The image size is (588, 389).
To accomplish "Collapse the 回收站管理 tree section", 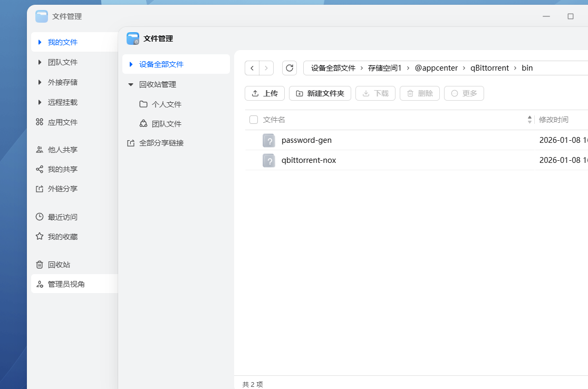I will 130,84.
